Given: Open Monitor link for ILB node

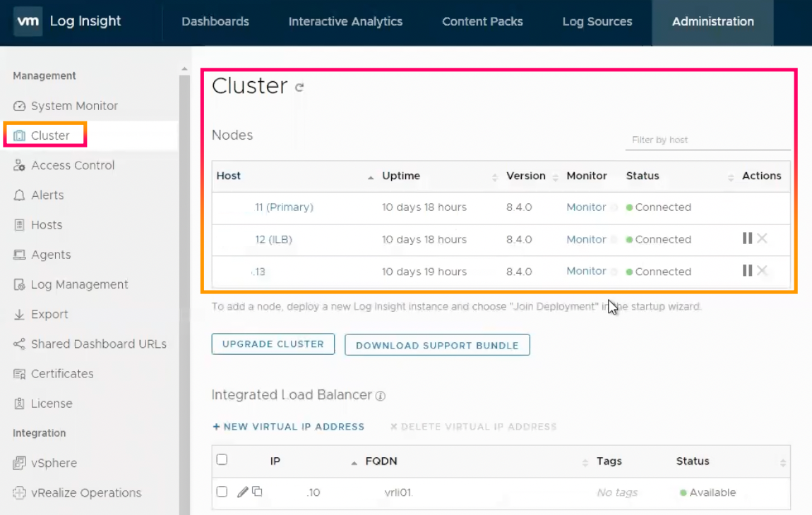Looking at the screenshot, I should tap(585, 240).
